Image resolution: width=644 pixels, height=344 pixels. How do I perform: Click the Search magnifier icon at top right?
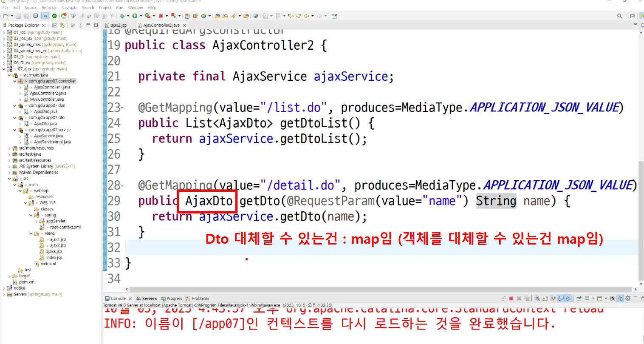[620, 16]
